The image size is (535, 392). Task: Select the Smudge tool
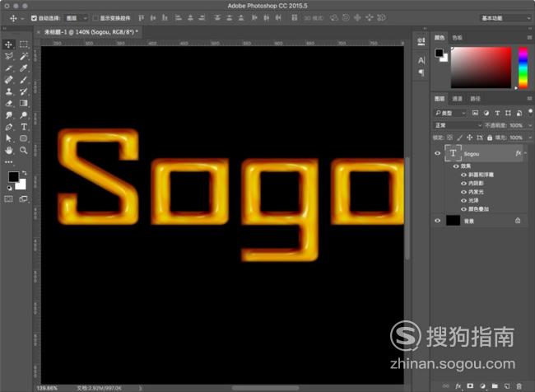pyautogui.click(x=9, y=115)
